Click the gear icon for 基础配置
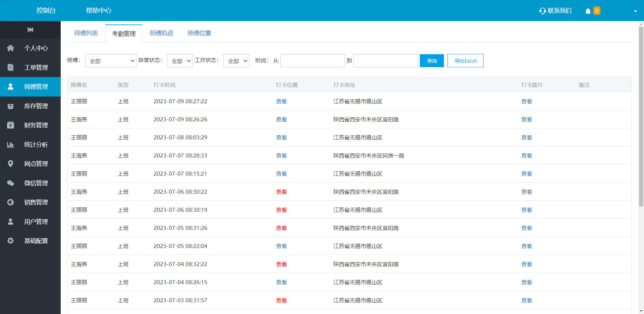 click(x=10, y=241)
